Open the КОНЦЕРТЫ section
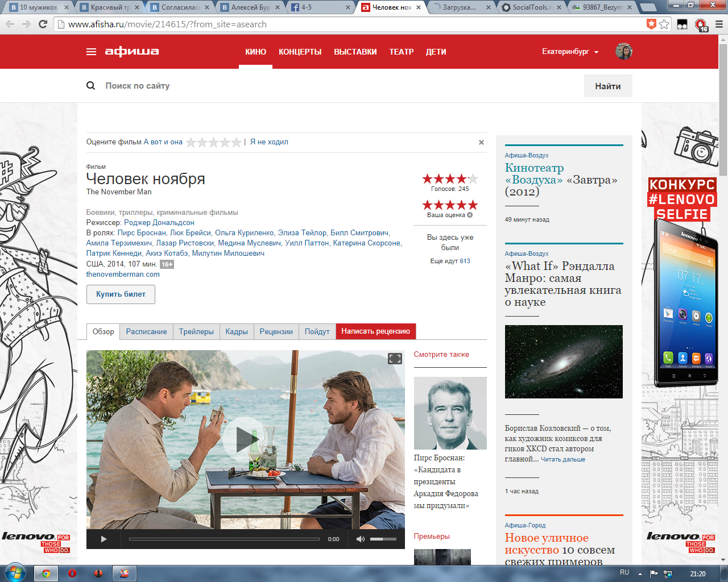 click(x=300, y=52)
